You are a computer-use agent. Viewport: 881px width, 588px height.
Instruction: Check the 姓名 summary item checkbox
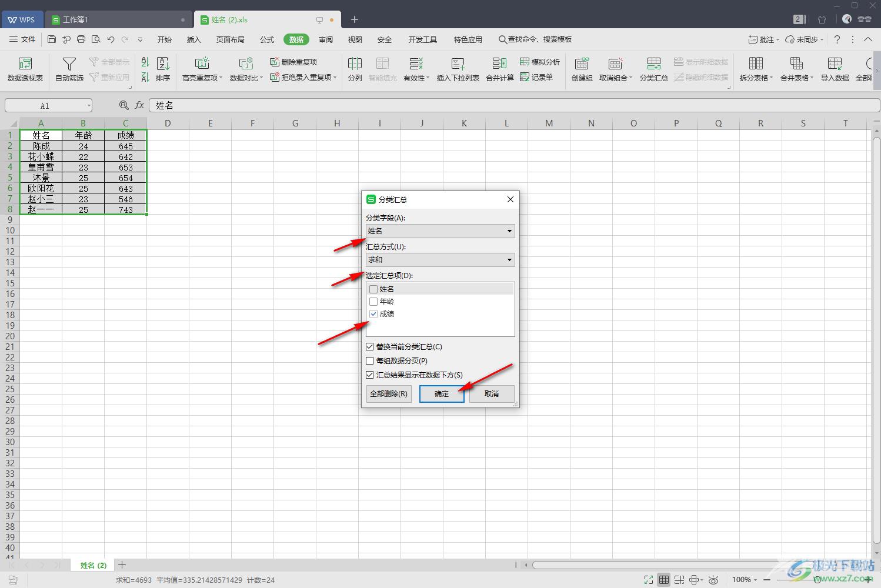click(373, 289)
